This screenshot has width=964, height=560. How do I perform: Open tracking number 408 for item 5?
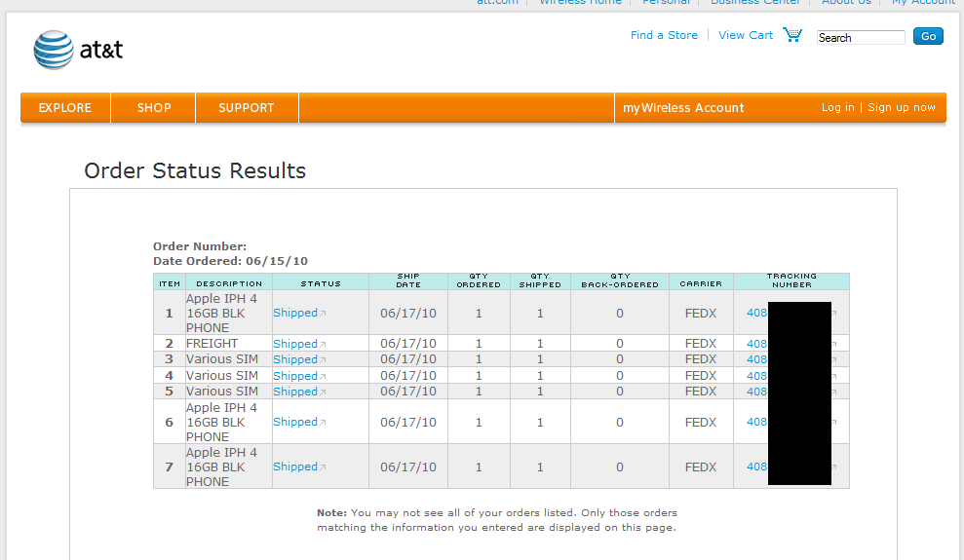756,392
